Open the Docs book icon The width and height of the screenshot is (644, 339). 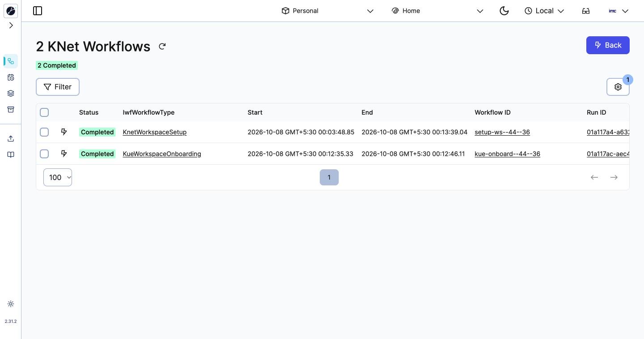coord(11,155)
